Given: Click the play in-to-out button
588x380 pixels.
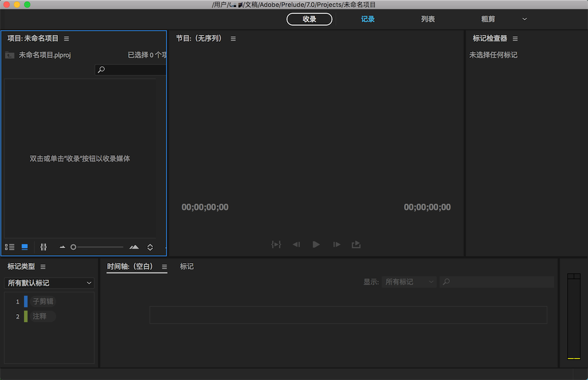Looking at the screenshot, I should tap(276, 245).
